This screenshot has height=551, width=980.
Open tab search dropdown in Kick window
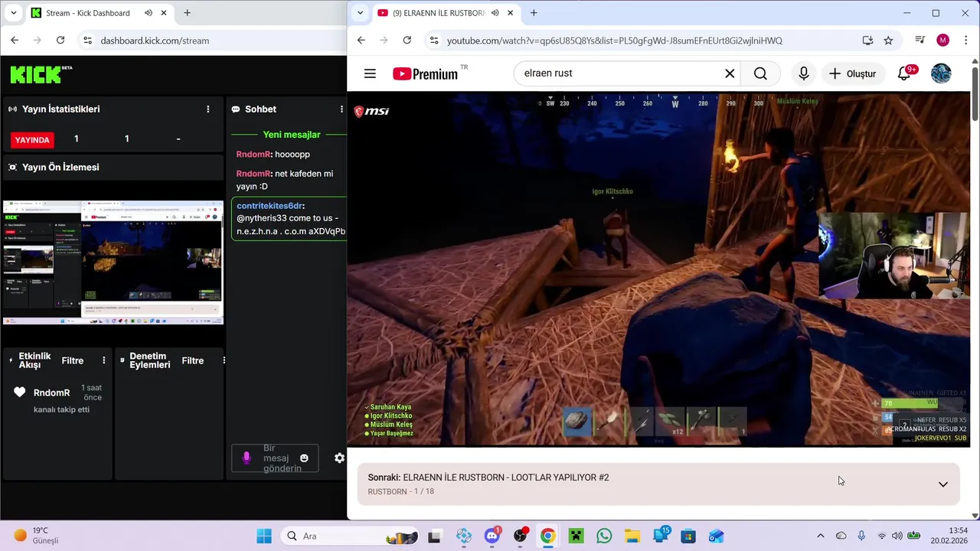13,13
